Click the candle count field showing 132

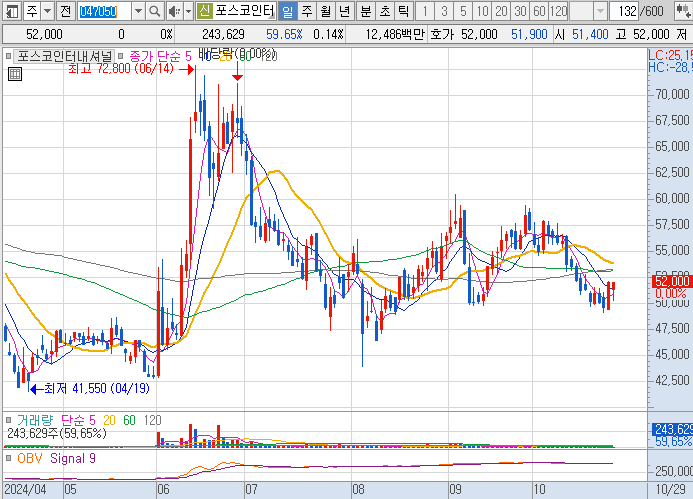[624, 11]
